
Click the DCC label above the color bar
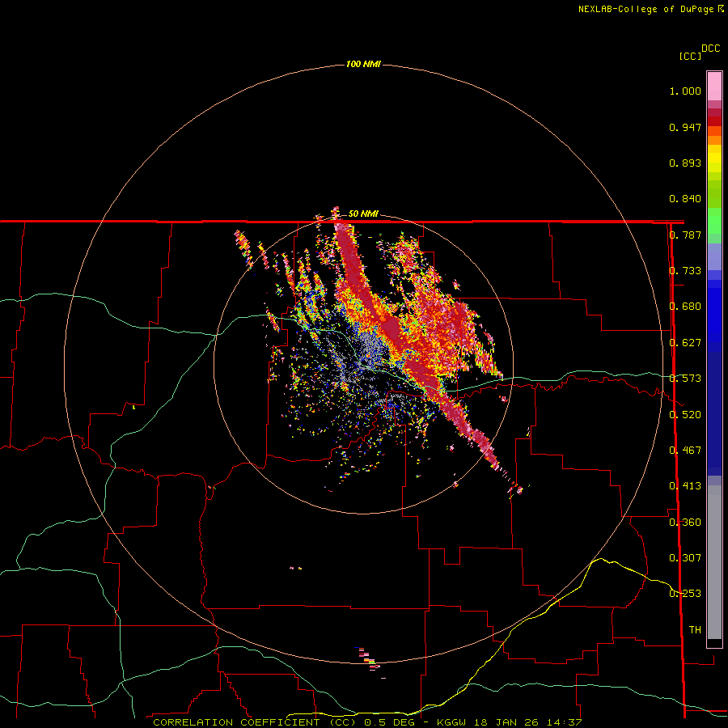710,49
